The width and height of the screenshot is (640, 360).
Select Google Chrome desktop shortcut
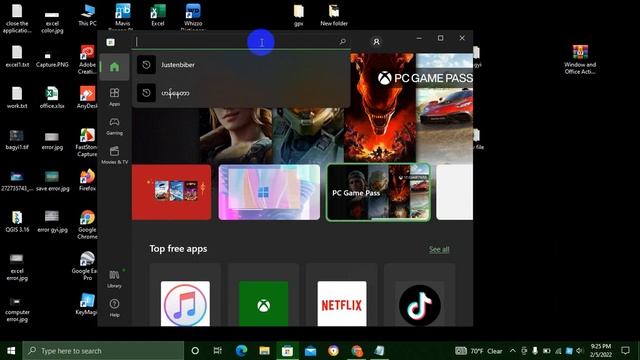point(87,224)
